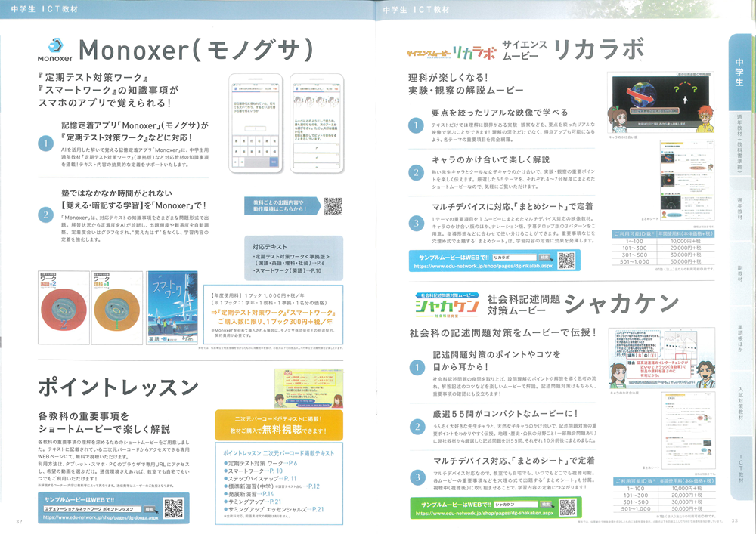Click the エデュケーショナルネットワーク ポイントレッスン search field
The image size is (756, 534).
click(92, 509)
